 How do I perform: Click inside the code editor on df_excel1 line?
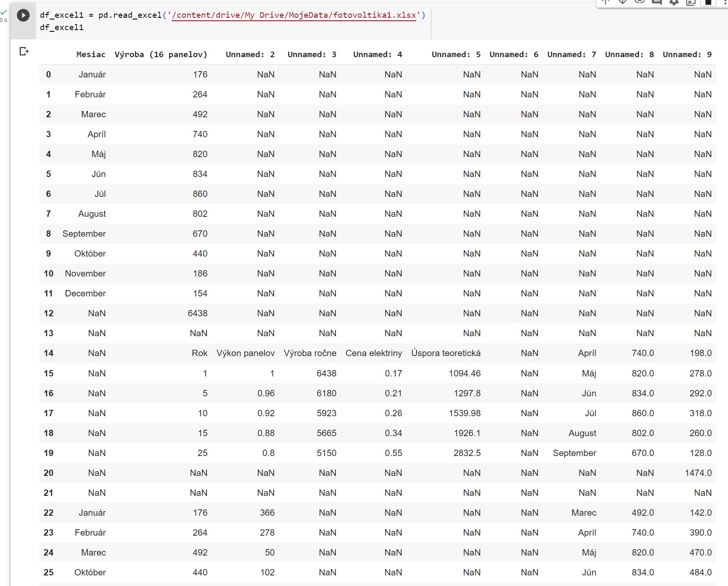(x=62, y=28)
